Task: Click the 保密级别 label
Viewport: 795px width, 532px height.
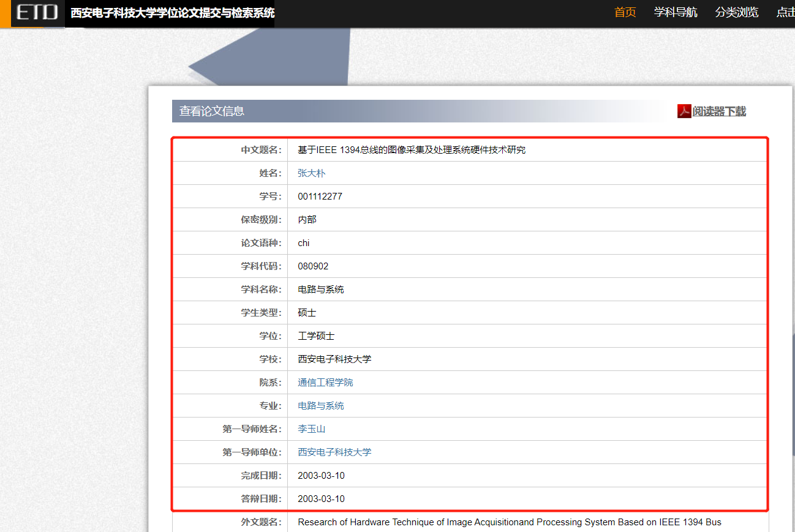Action: [262, 220]
